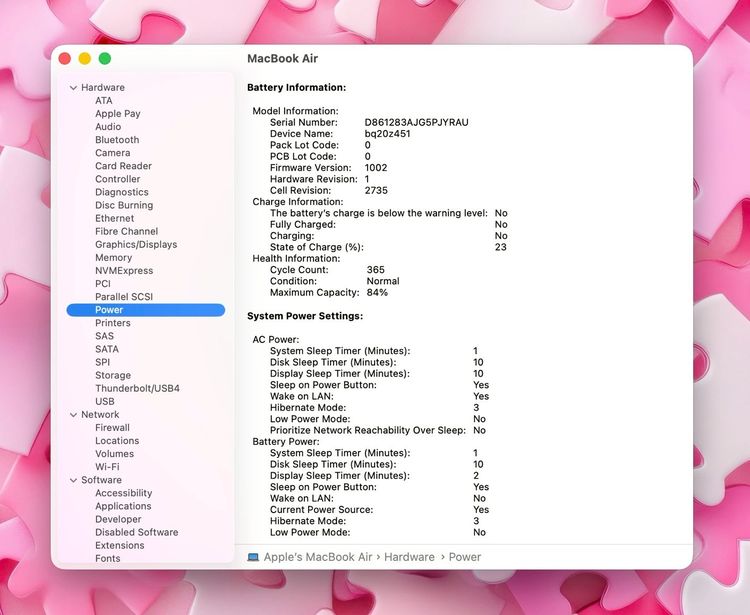This screenshot has height=615, width=750.
Task: Open Thunderbolt/USB4 in the sidebar
Action: [x=137, y=388]
